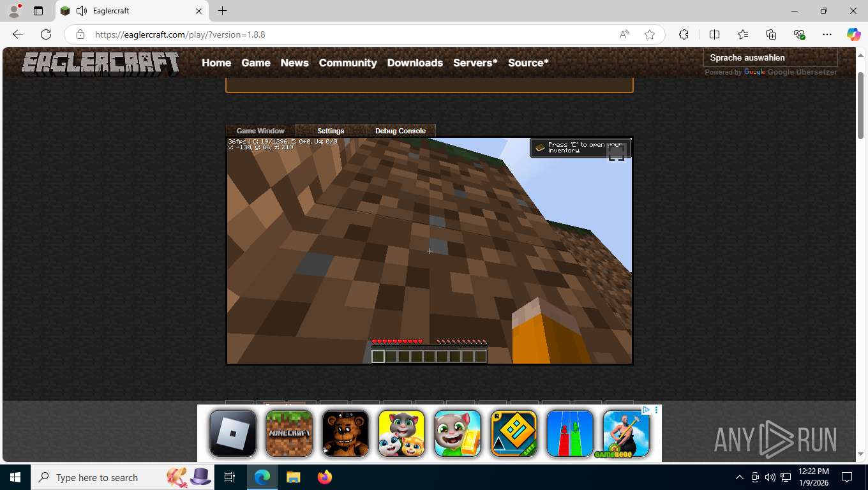
Task: Go back with browser back arrow
Action: pyautogui.click(x=18, y=34)
